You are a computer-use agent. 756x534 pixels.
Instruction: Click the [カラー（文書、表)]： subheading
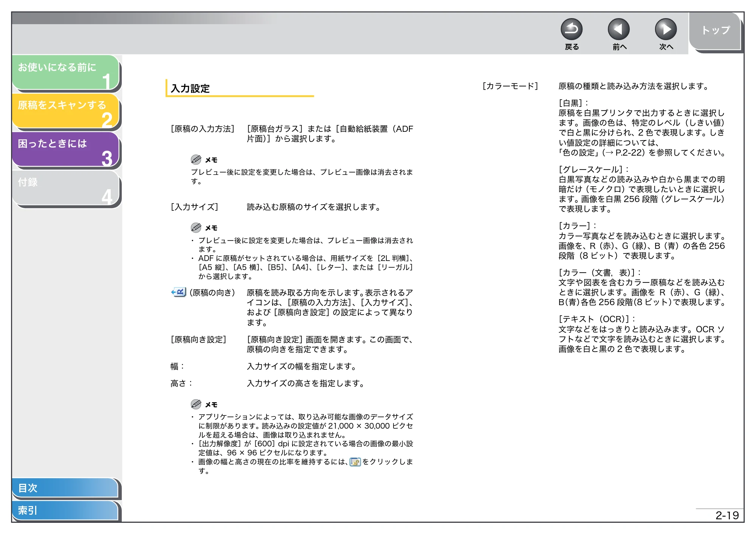[x=600, y=273]
